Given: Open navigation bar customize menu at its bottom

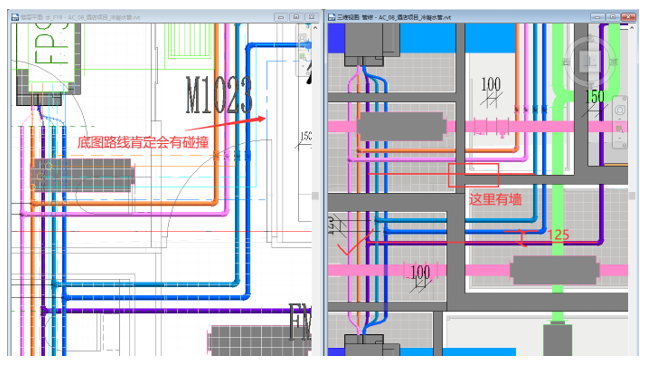Looking at the screenshot, I should [x=624, y=145].
